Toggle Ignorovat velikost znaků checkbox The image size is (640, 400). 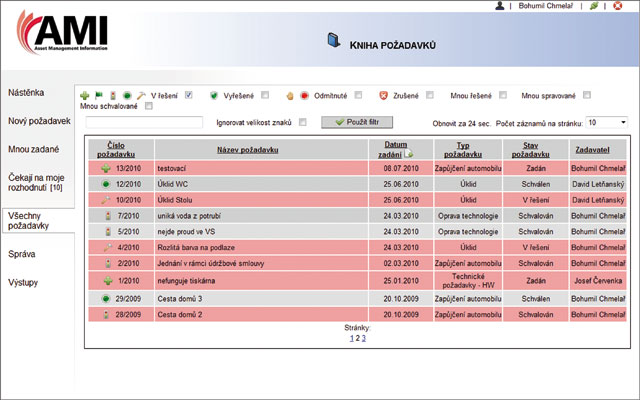(x=302, y=122)
